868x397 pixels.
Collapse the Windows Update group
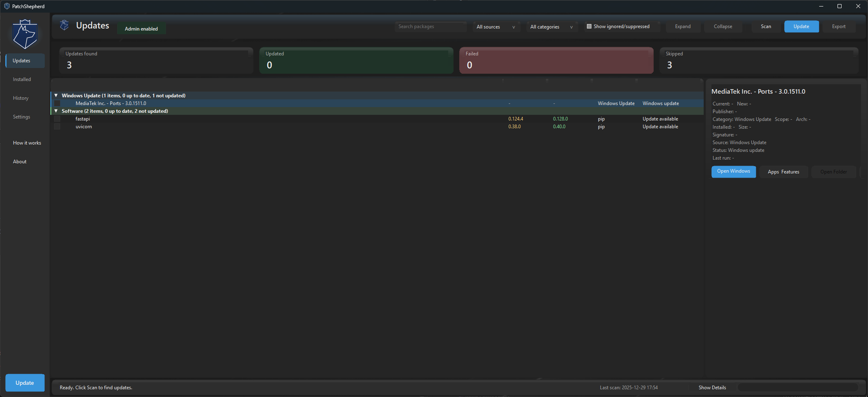click(56, 95)
